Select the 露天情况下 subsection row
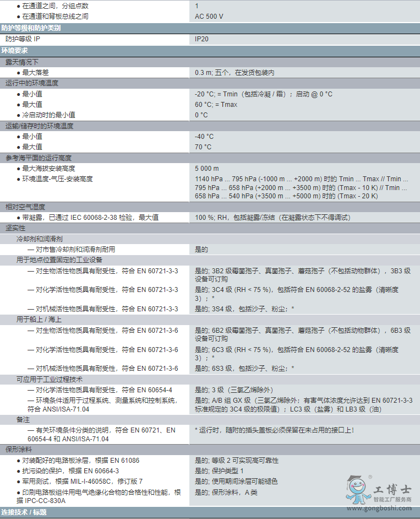The width and height of the screenshot is (420, 519). [22, 62]
